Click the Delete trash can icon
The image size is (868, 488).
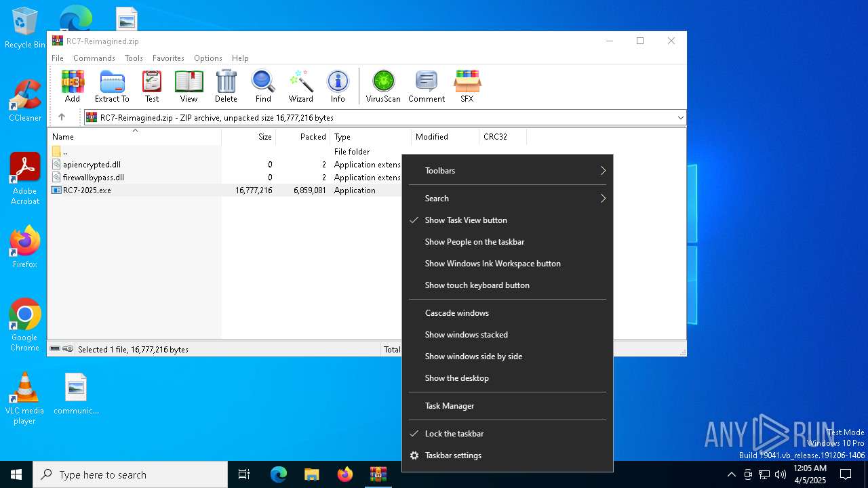[226, 86]
